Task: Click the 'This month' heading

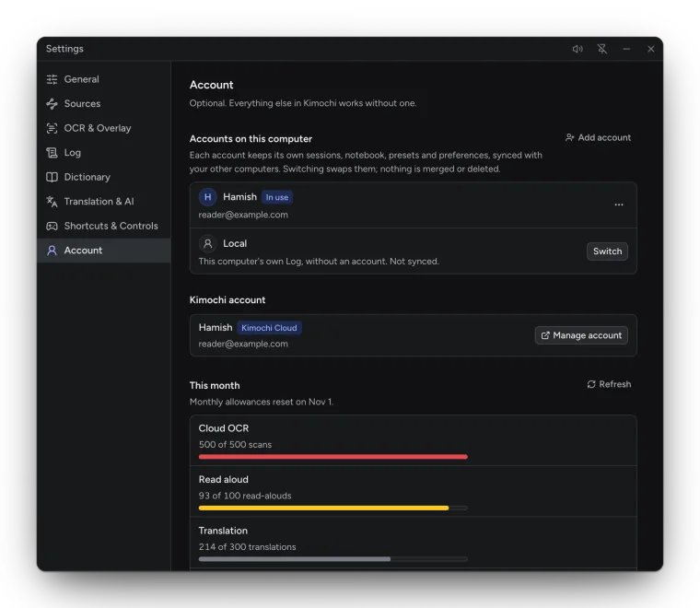Action: point(215,386)
